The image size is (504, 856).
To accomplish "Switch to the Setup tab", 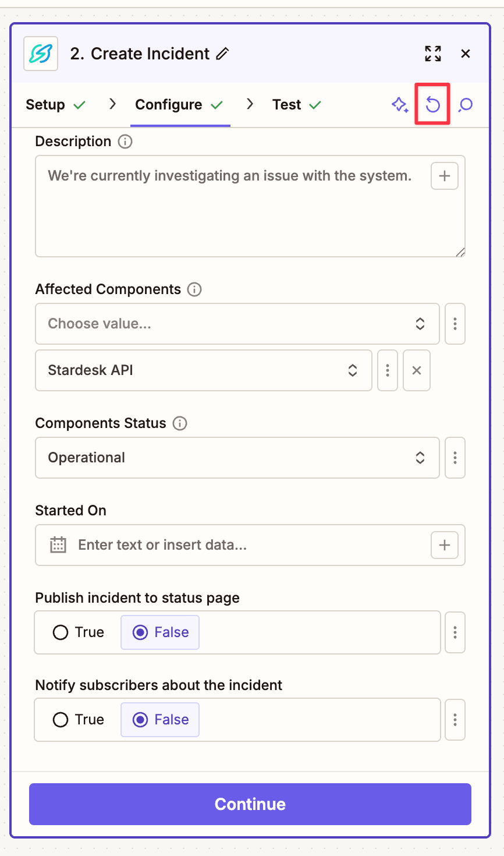I will click(45, 104).
